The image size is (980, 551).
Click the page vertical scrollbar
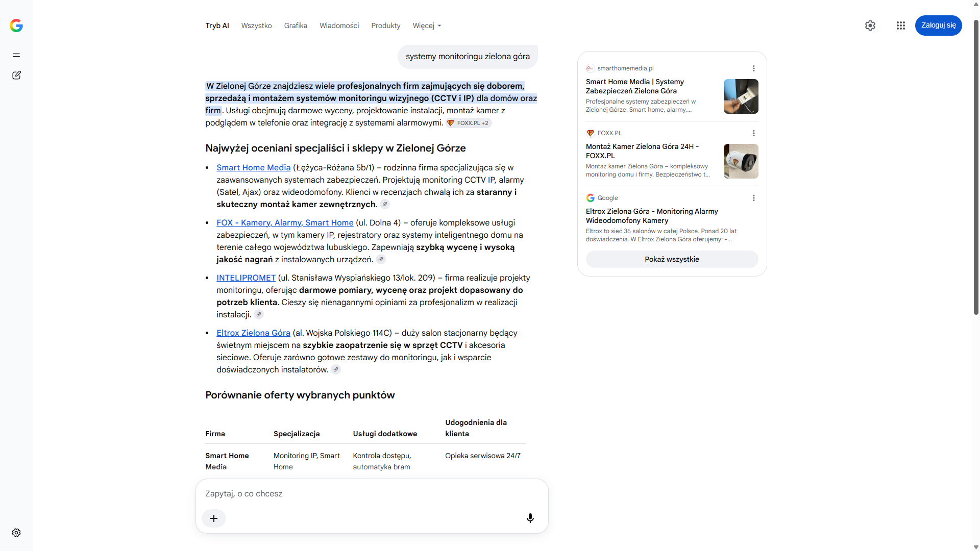(x=976, y=168)
